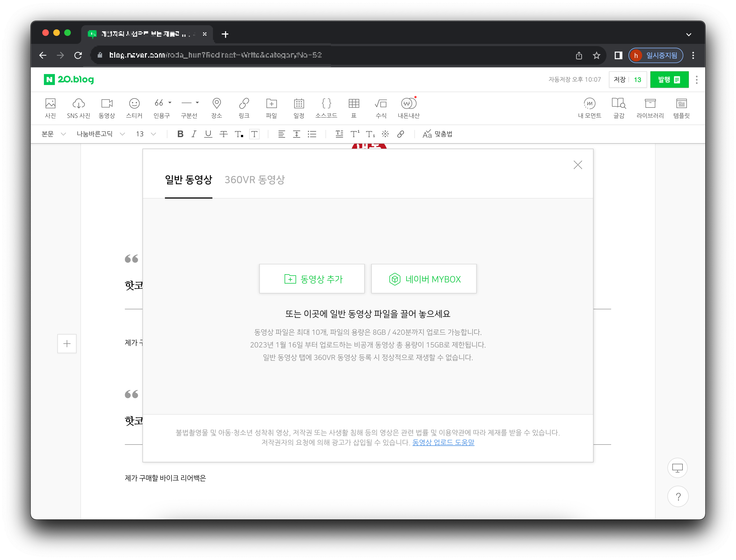The width and height of the screenshot is (736, 560).
Task: Open the 템플릿 template panel
Action: (681, 108)
